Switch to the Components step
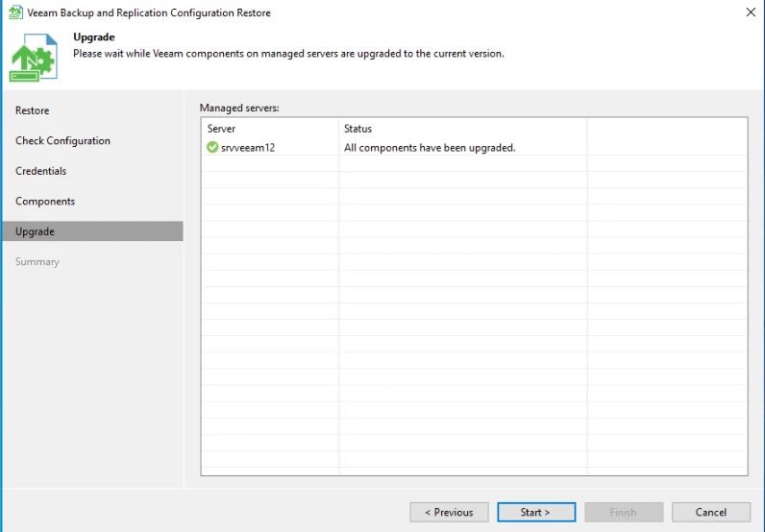This screenshot has height=532, width=765. click(x=45, y=202)
